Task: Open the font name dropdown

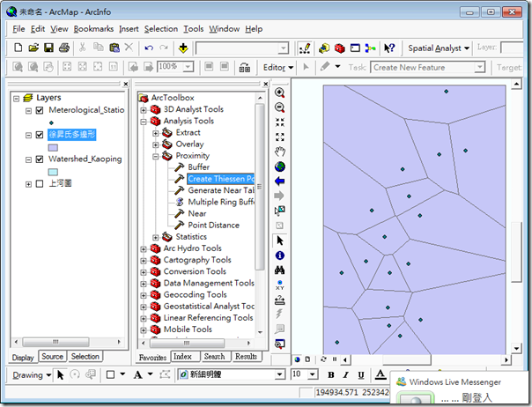Action: coord(279,374)
